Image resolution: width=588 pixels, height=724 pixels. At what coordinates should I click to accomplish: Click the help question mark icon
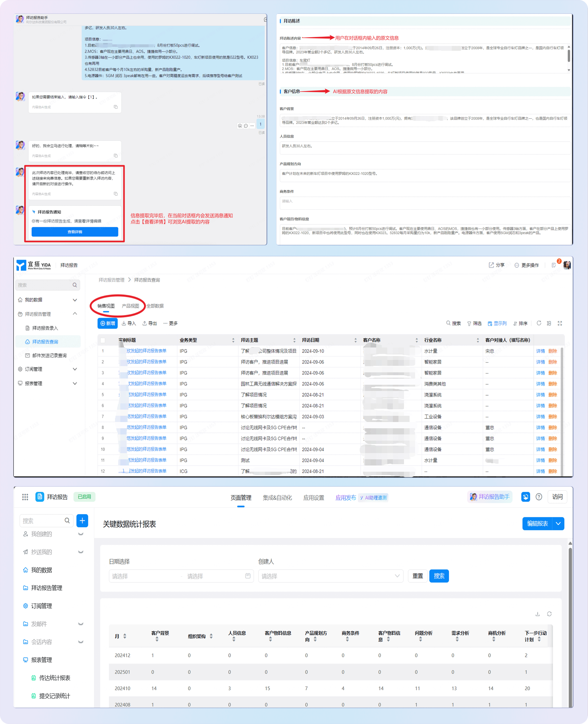pos(539,497)
